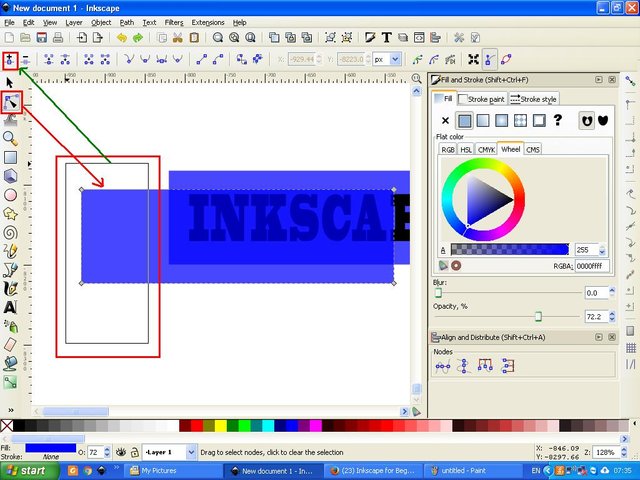Viewport: 640px width, 480px height.
Task: Select Pattern fill type
Action: coord(520,121)
